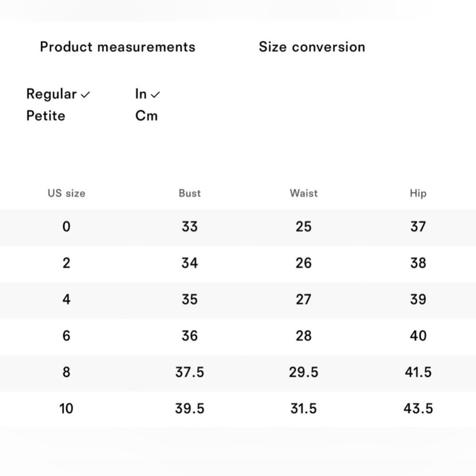Click the 37.5 bust measurement cell
Viewport: 476px width, 476px height.
point(189,372)
